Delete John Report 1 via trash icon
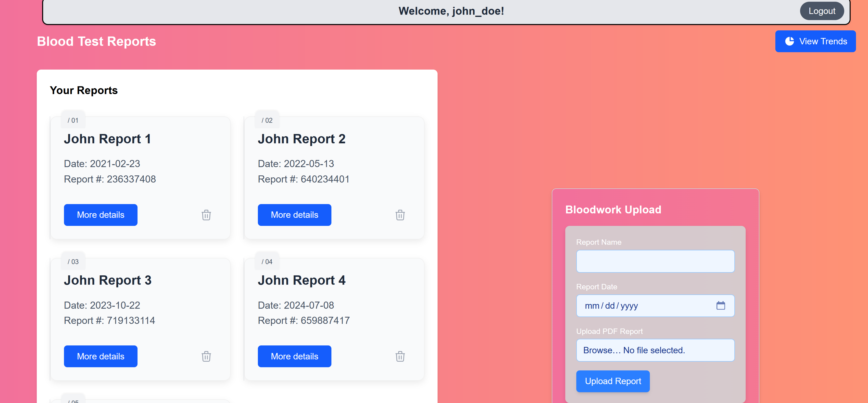 click(x=206, y=215)
